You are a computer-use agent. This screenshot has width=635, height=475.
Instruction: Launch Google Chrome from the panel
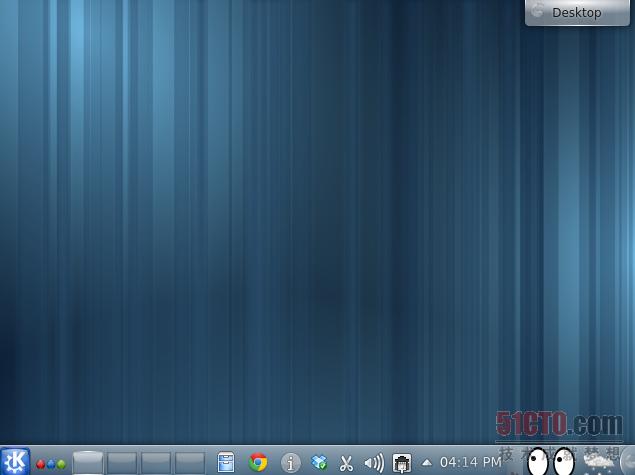coord(258,462)
